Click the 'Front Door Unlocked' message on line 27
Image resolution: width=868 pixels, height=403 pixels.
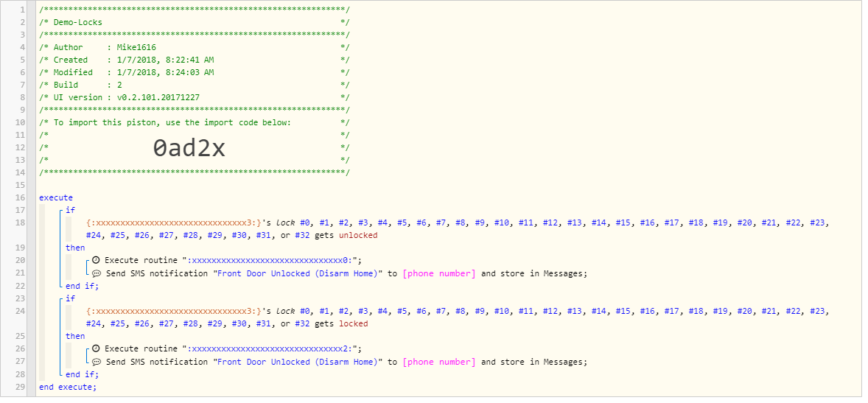click(x=299, y=362)
